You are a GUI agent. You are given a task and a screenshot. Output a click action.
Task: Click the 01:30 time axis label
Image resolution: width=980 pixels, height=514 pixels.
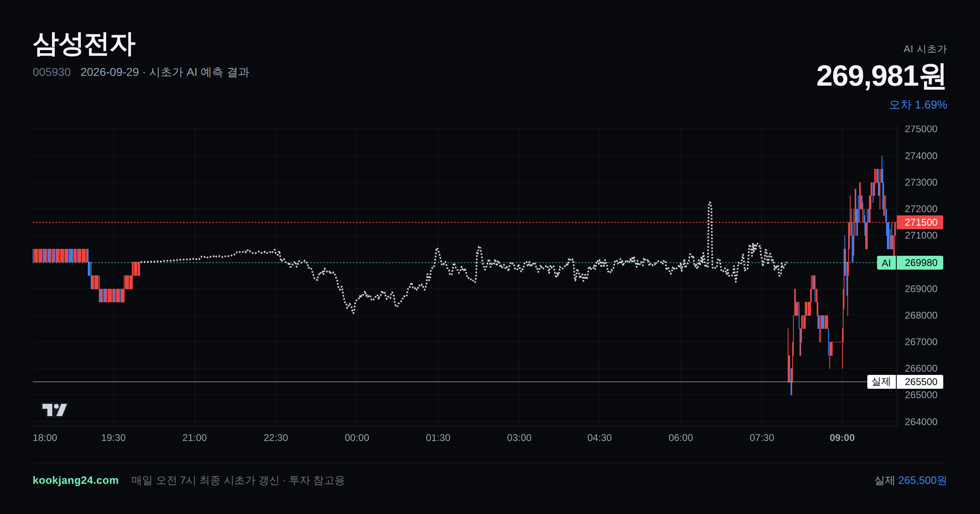pyautogui.click(x=438, y=438)
